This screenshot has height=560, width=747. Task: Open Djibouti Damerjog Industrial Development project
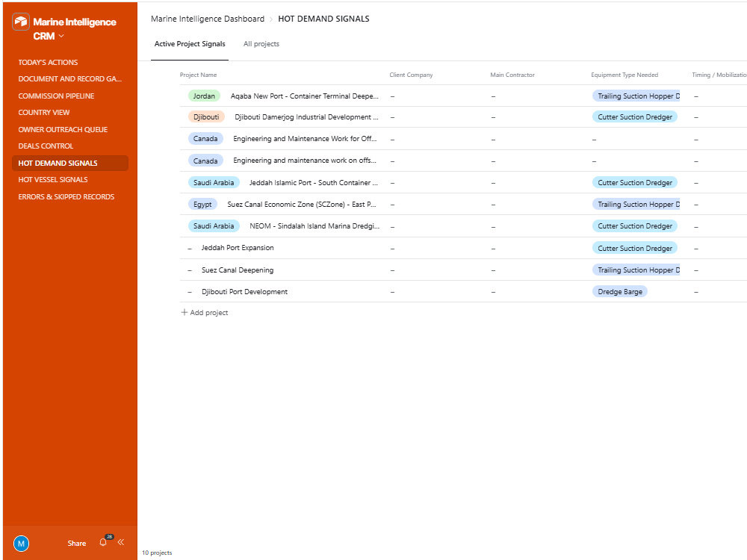[306, 117]
